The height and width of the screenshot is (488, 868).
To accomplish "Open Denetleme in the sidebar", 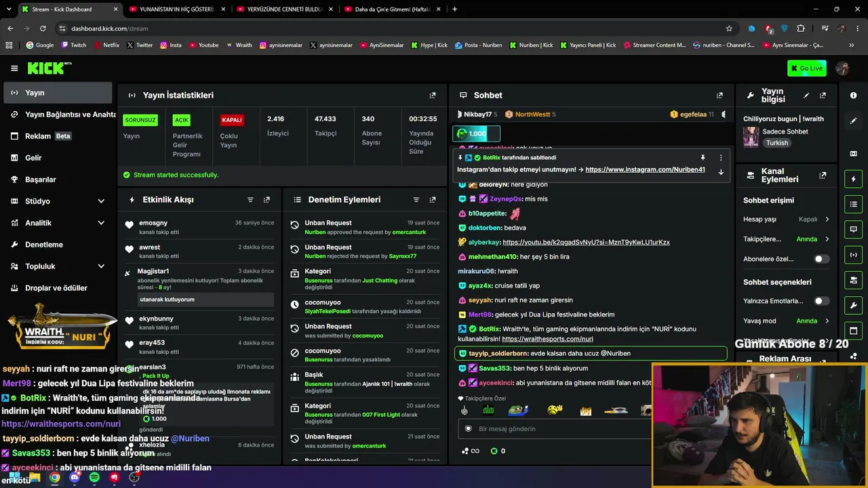I will coord(57,245).
